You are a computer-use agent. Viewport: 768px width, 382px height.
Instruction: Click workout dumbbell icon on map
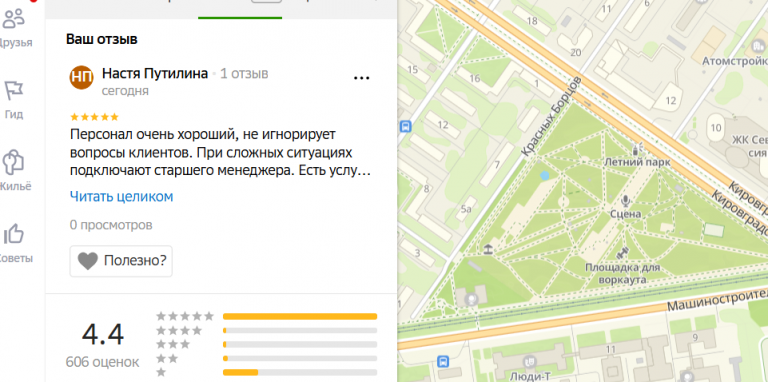[x=623, y=253]
